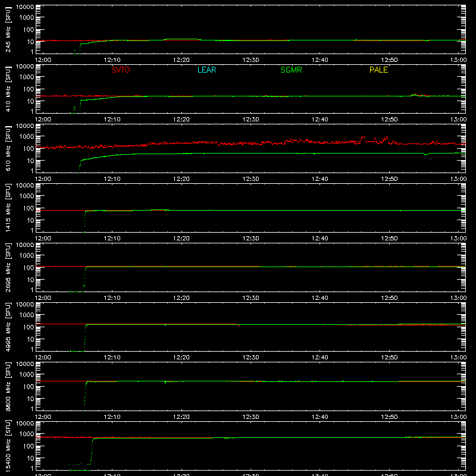Viewport: 476px width, 476px height.
Task: Click the 12:00 time label below the 245 MHz plot
Action: click(x=43, y=60)
